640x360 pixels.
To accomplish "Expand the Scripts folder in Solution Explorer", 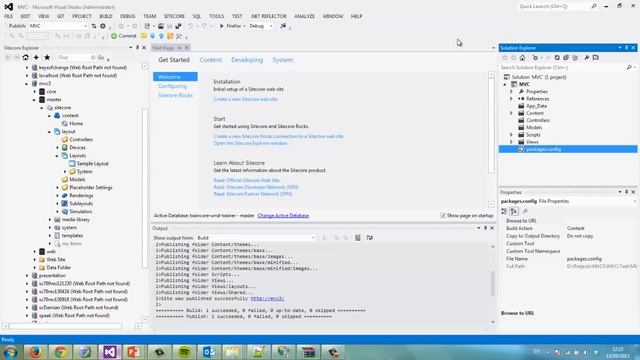I will pyautogui.click(x=511, y=135).
